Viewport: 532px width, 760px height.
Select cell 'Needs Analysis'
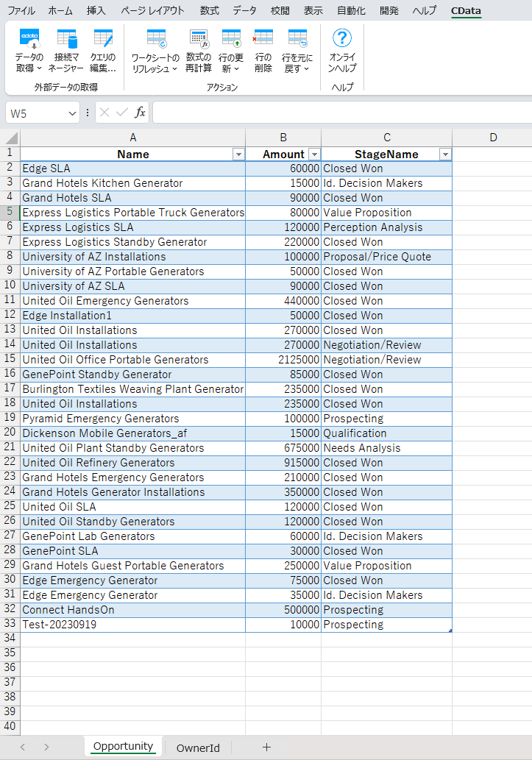pyautogui.click(x=386, y=448)
